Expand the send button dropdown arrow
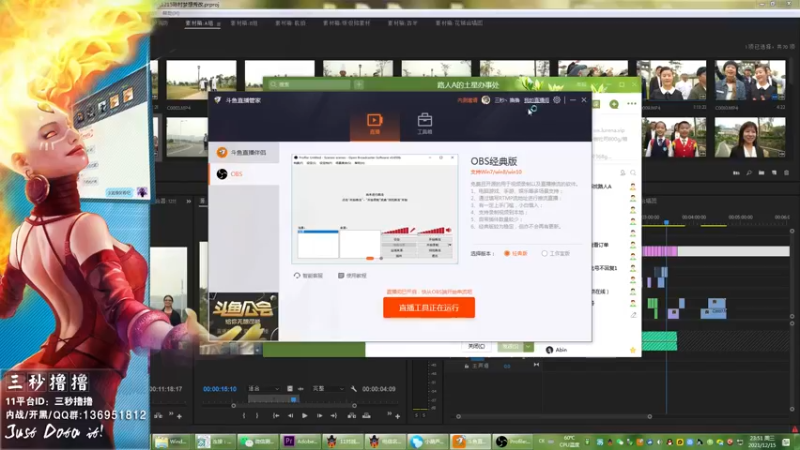Screen dimensions: 800x450 (x=529, y=346)
